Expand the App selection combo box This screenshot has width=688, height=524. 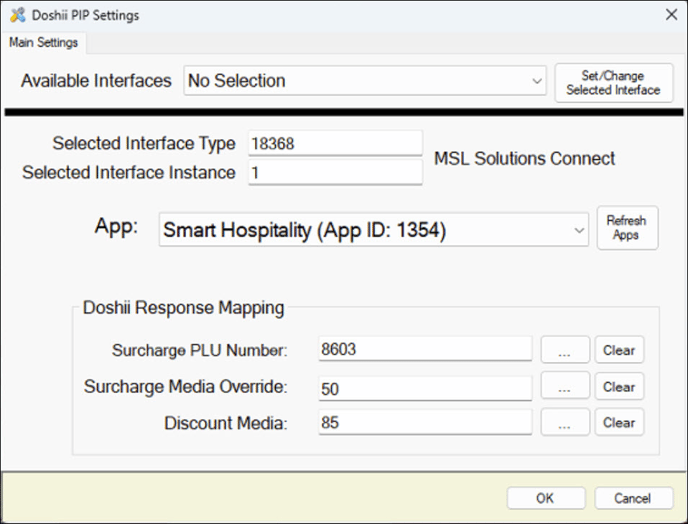coord(373,231)
